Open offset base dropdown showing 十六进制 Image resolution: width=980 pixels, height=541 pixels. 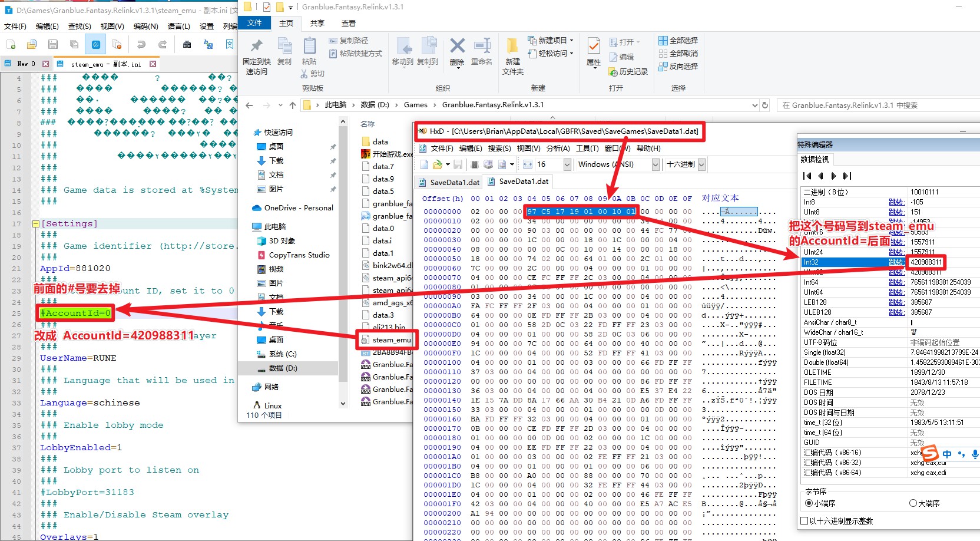[701, 164]
